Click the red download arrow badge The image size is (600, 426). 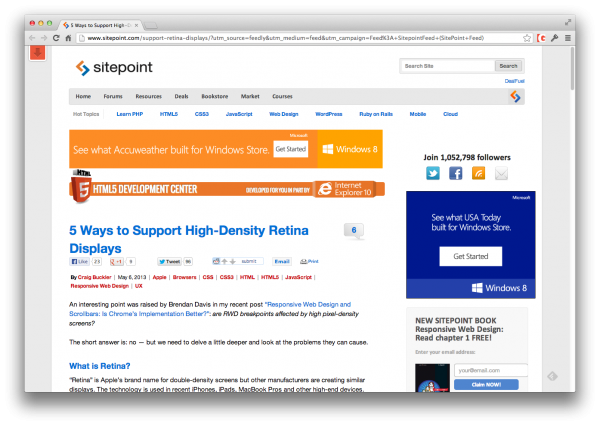(38, 53)
